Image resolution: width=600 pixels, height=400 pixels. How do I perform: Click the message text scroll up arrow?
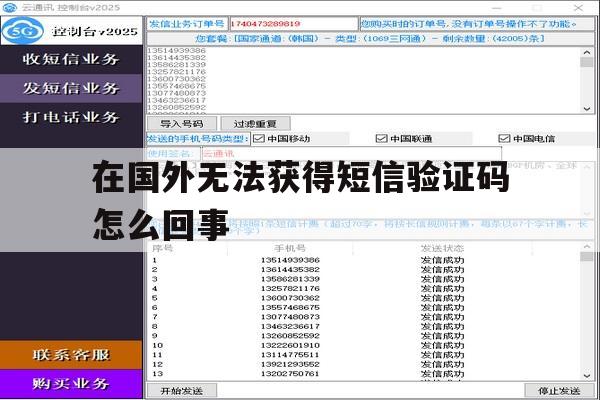pos(587,167)
